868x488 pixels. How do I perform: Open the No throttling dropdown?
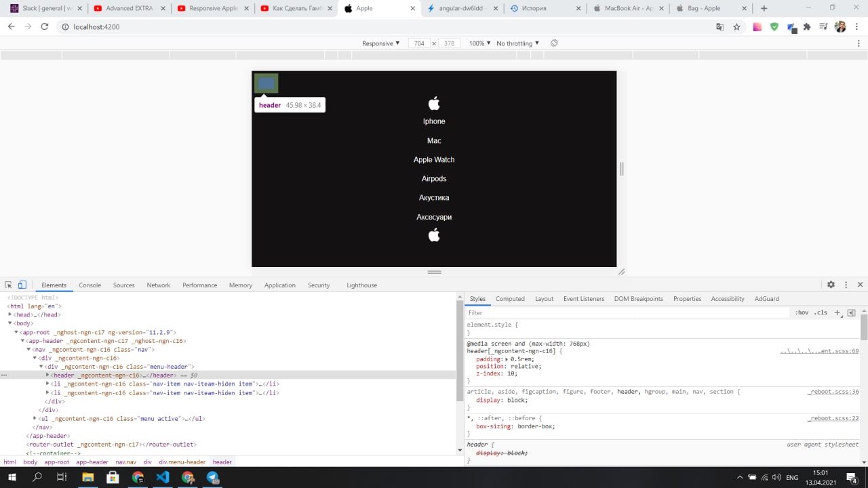518,43
